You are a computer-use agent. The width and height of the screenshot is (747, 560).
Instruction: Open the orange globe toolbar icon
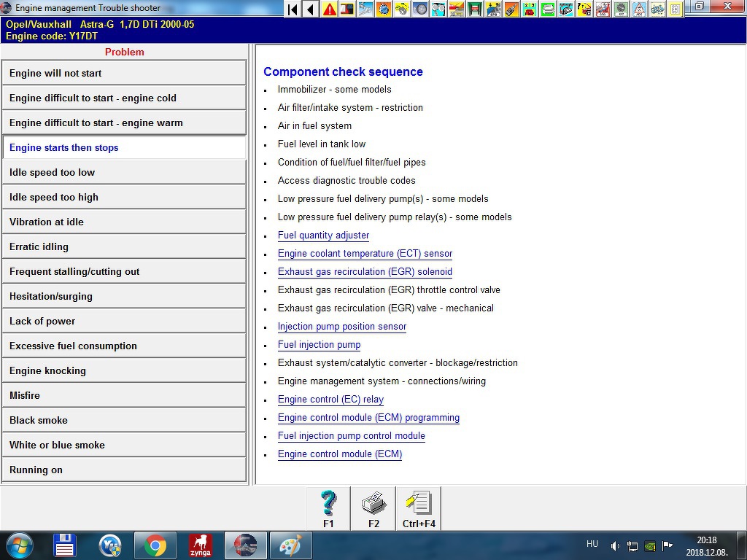(x=384, y=9)
